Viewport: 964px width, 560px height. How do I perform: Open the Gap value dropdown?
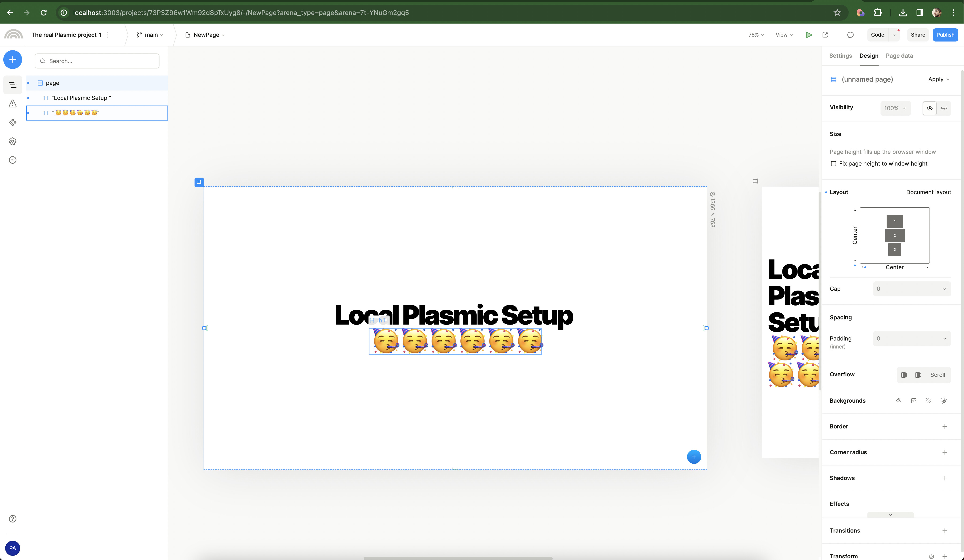tap(912, 289)
